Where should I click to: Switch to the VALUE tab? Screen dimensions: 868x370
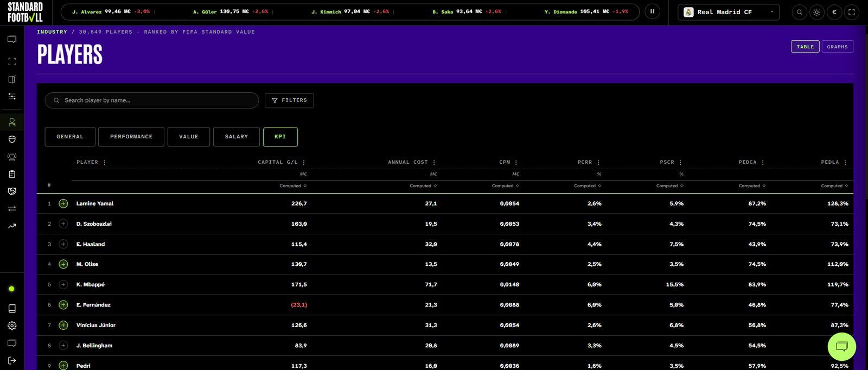189,137
